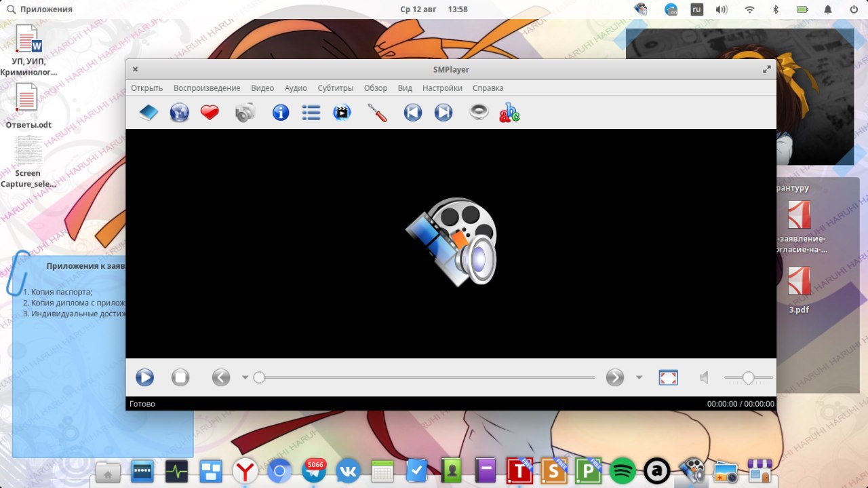The height and width of the screenshot is (488, 868).
Task: Select the УП, УИП, Криминолог... Word document
Action: coord(28,49)
